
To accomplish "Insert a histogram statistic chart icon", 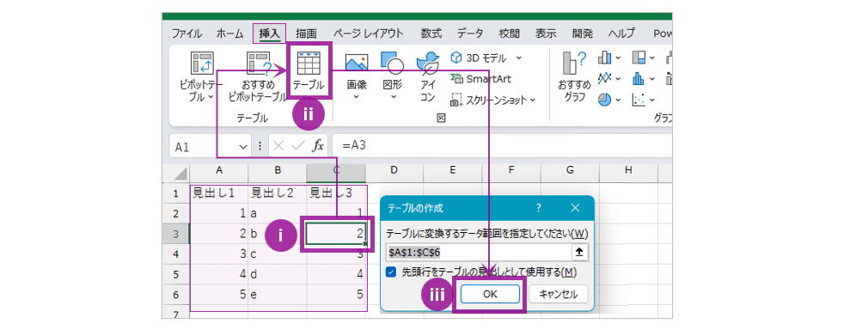I will (x=639, y=78).
